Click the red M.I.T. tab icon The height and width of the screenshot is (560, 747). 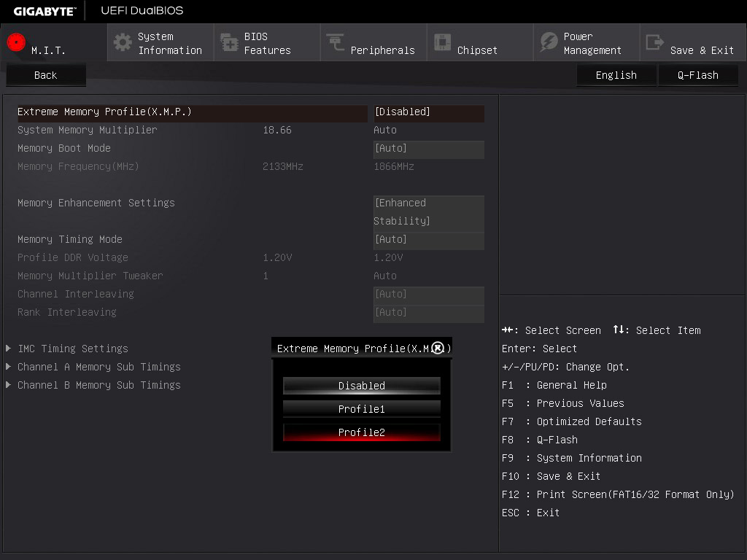16,42
